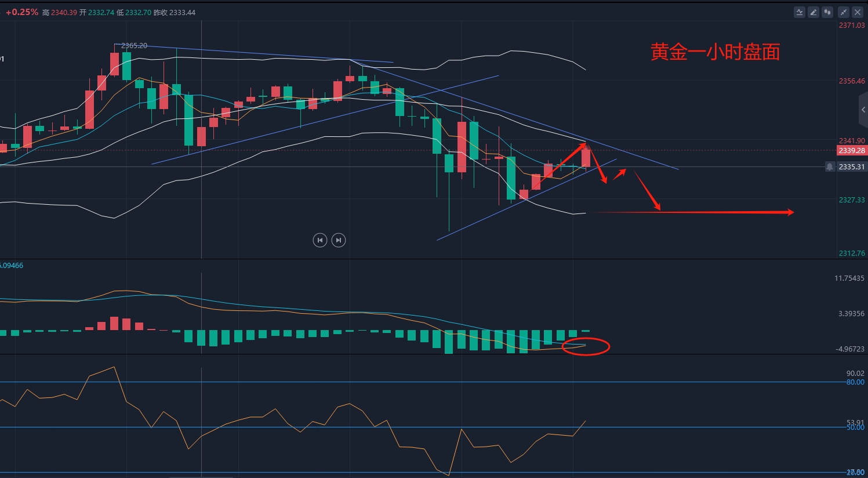The width and height of the screenshot is (868, 478).
Task: Step to the previous candle
Action: 320,240
